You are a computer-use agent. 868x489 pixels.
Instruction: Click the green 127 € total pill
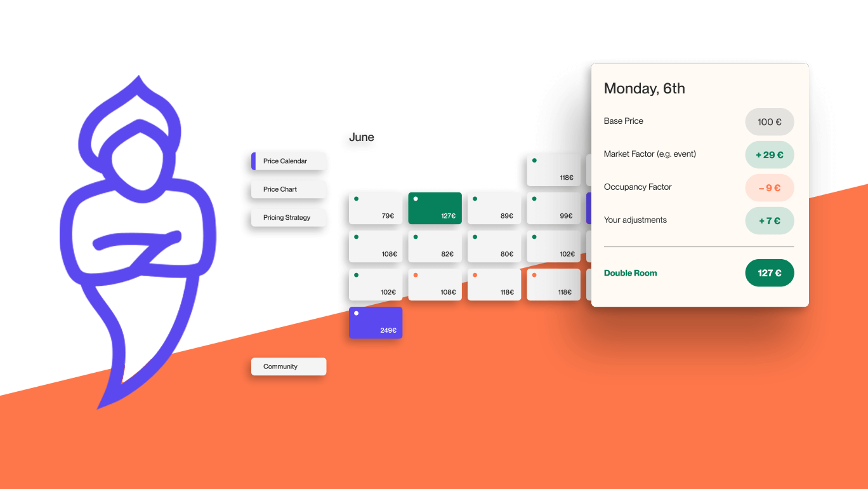pos(770,273)
